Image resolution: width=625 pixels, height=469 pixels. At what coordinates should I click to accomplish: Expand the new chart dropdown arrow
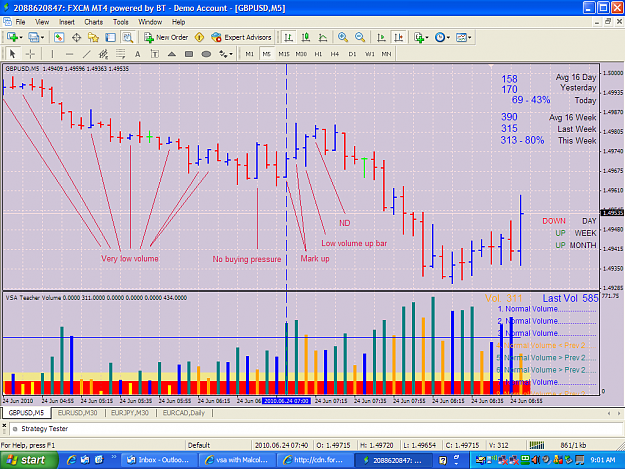click(21, 37)
